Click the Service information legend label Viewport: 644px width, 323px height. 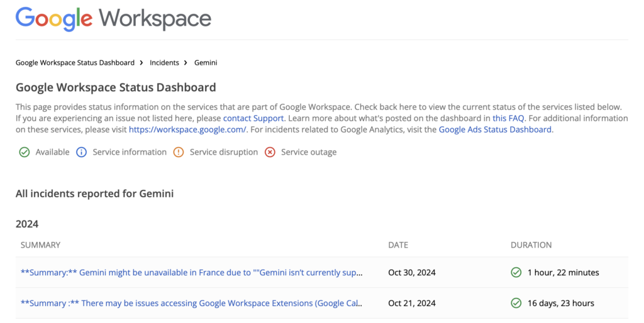coord(130,152)
